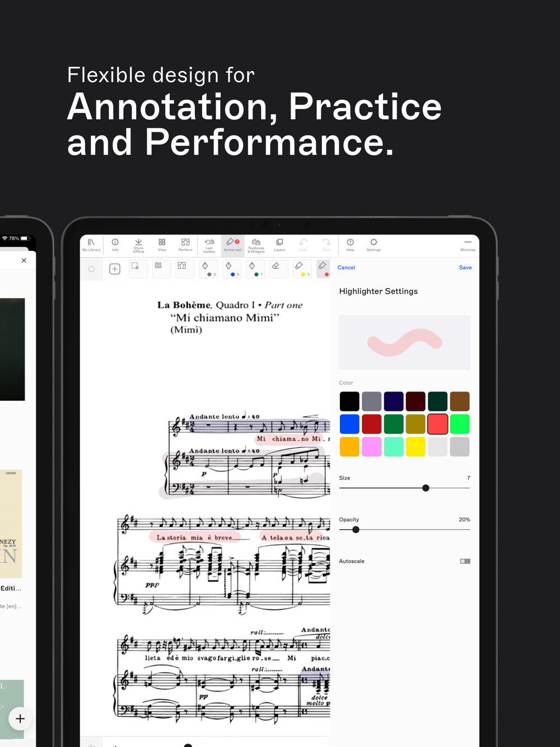Tap Store Offline download icon
The height and width of the screenshot is (747, 560).
point(138,245)
